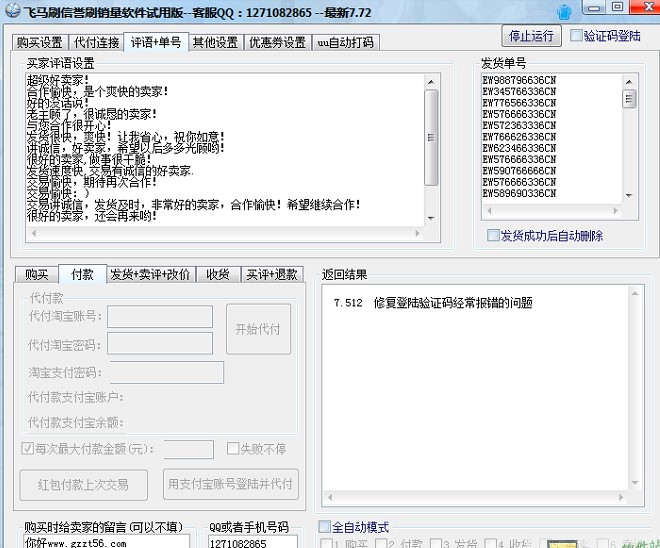Viewport: 660px width, 548px height.
Task: Click the 卖家评语 vertical scrollbar thumb
Action: [x=431, y=137]
